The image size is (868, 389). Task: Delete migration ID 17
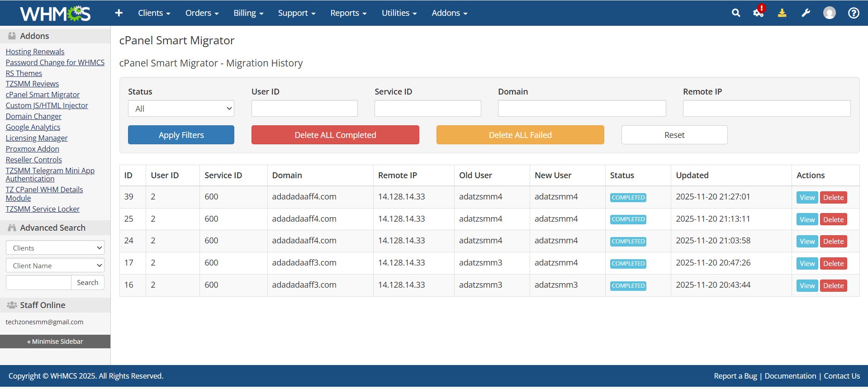coord(833,264)
